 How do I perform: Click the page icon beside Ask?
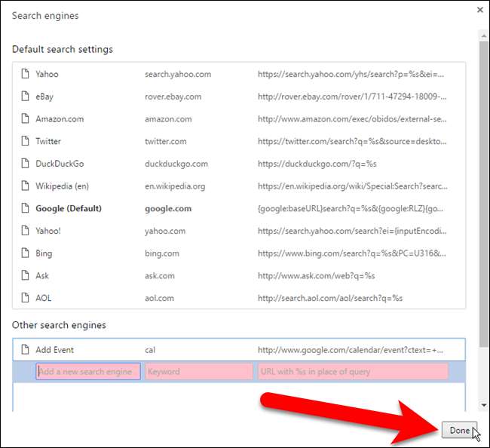pyautogui.click(x=25, y=275)
